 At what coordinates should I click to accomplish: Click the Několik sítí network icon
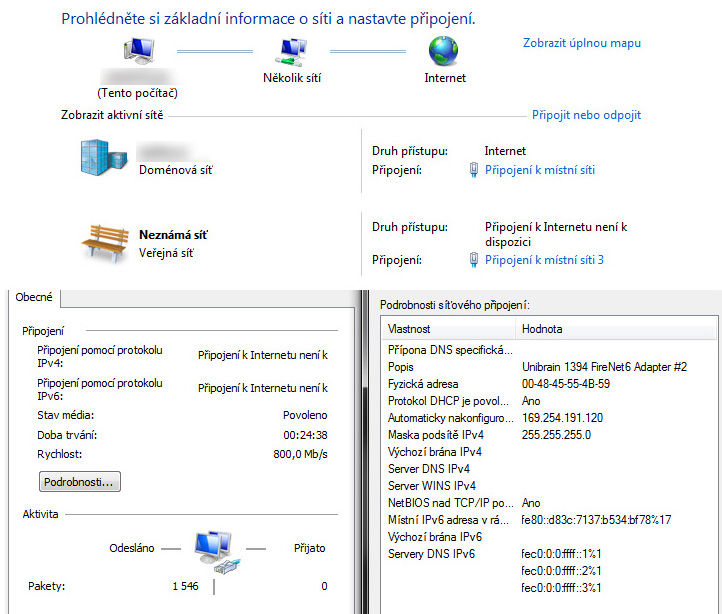coord(291,52)
